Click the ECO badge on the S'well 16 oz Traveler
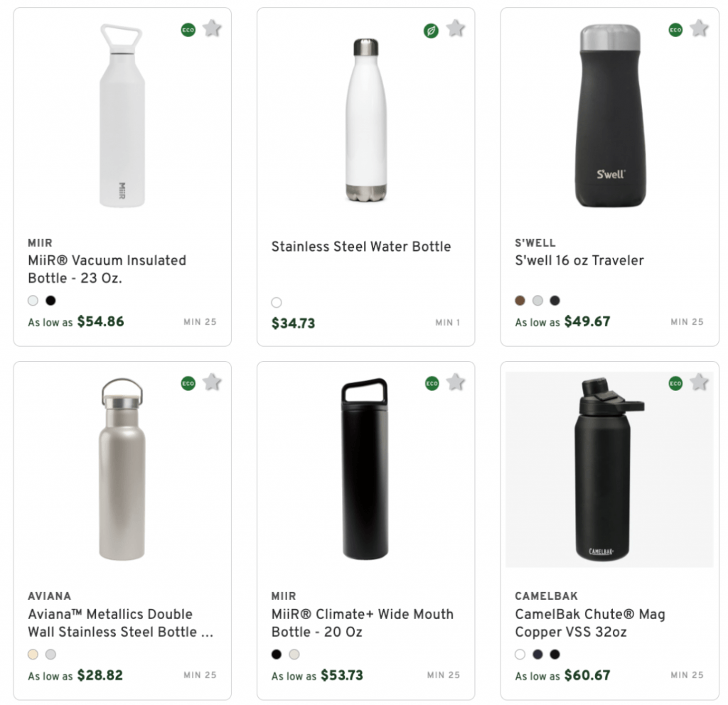Image resolution: width=728 pixels, height=705 pixels. 674,30
